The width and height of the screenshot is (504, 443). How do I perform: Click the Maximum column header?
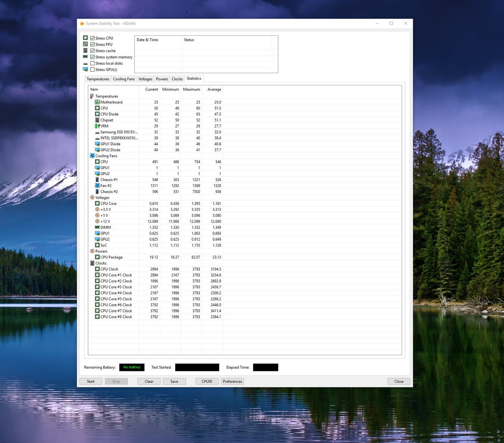pos(191,89)
